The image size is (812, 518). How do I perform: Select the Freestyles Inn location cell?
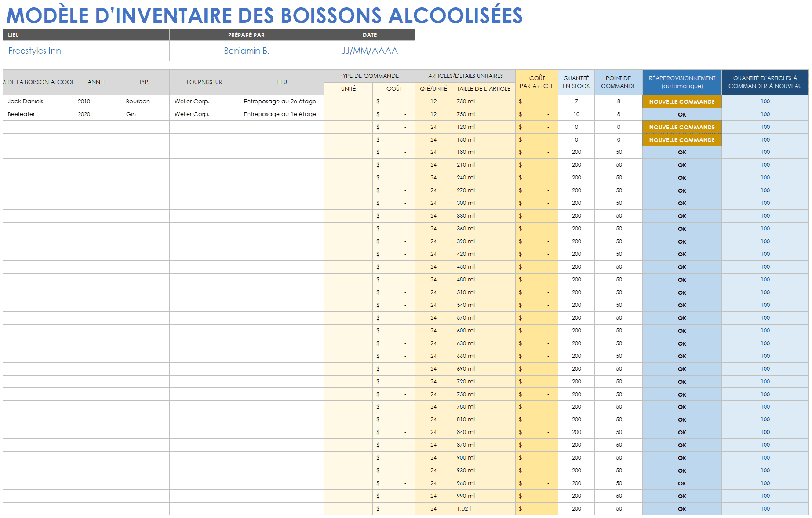point(86,51)
